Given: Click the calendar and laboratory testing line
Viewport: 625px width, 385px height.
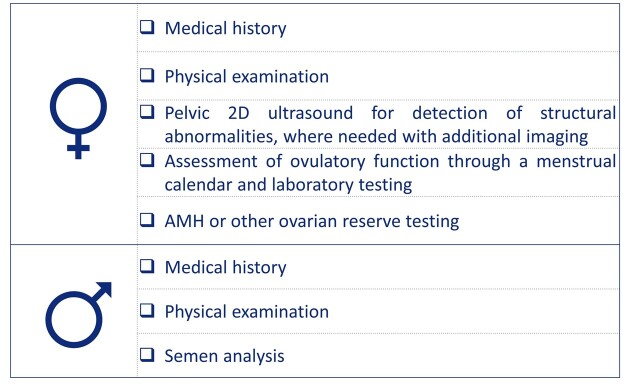Looking at the screenshot, I should tap(288, 185).
